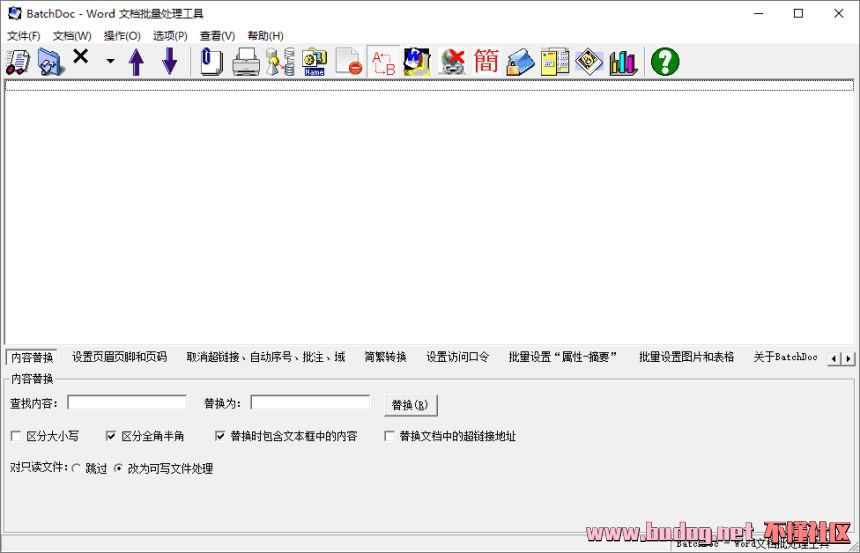Click the Name rename toolbar icon

pyautogui.click(x=314, y=61)
